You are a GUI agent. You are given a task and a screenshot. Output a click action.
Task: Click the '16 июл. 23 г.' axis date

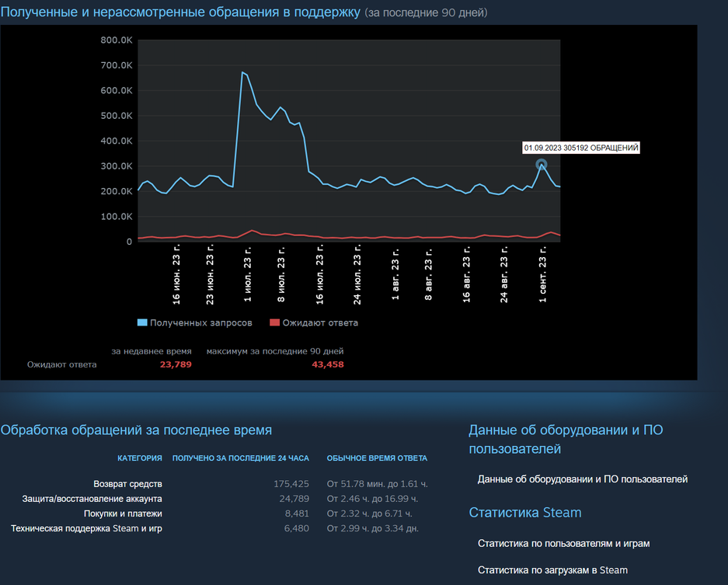pos(319,274)
